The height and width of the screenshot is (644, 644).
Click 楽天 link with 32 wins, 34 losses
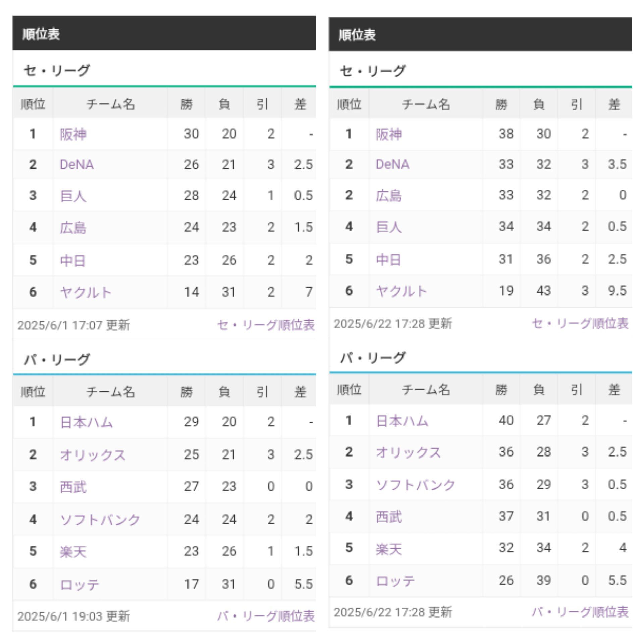point(389,549)
